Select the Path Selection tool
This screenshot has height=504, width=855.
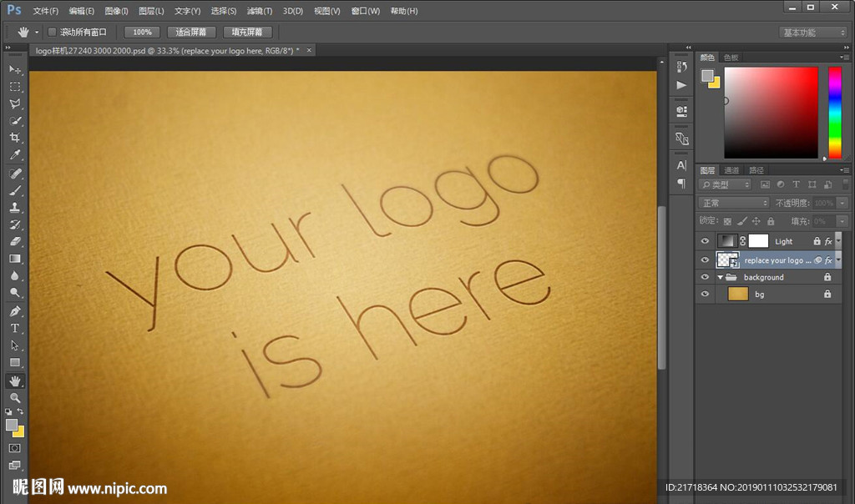point(15,345)
